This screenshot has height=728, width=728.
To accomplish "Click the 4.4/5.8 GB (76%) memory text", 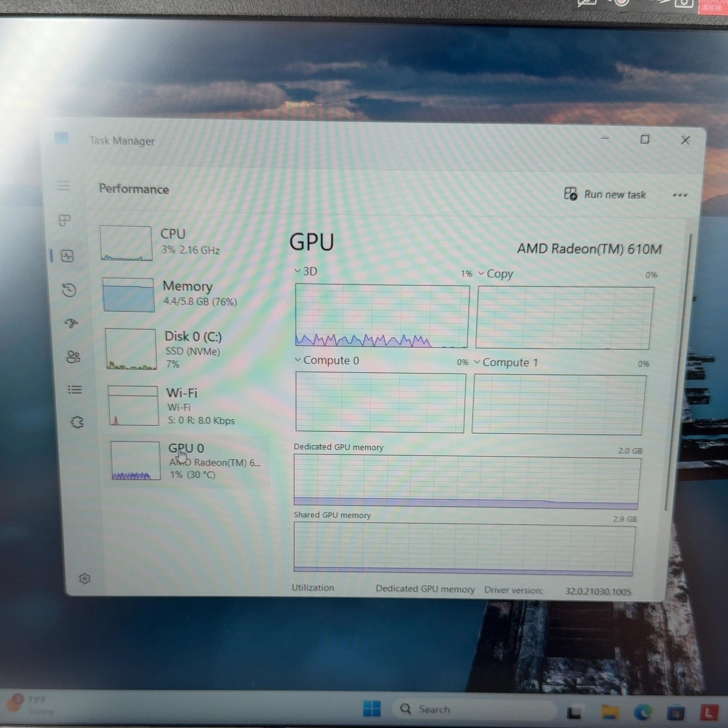I will pyautogui.click(x=200, y=302).
